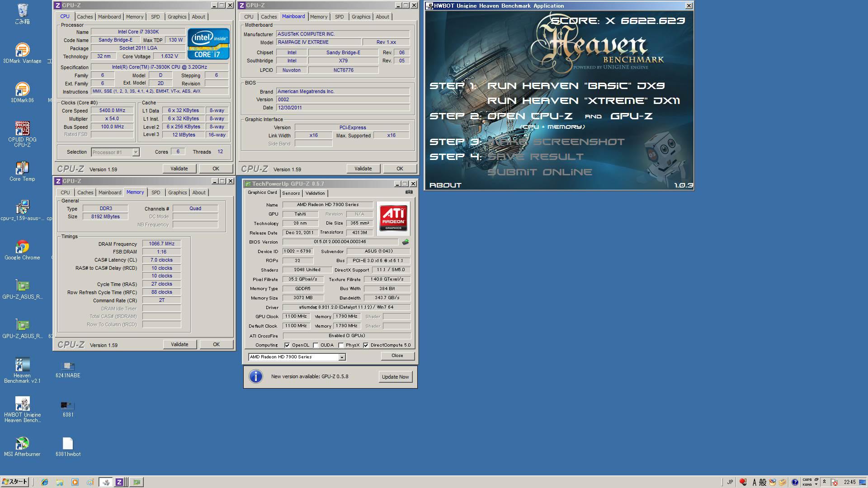Open the Processor #1 selection dropdown
Viewport: 868px width, 488px height.
(x=135, y=152)
